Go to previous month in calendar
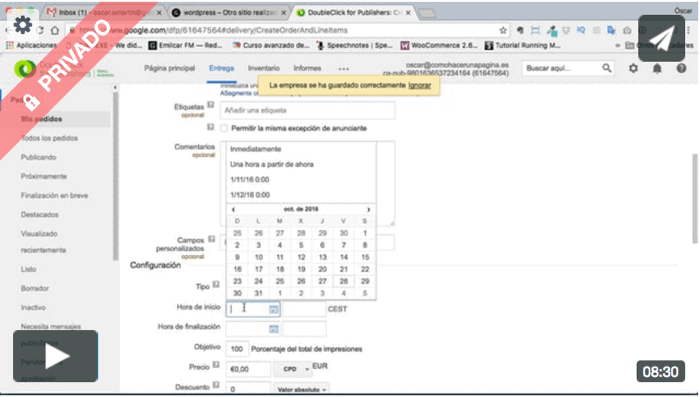 tap(233, 209)
